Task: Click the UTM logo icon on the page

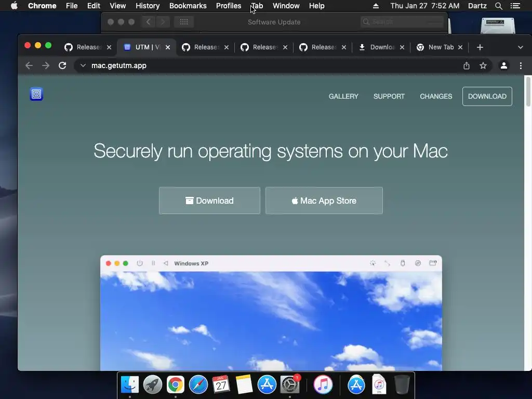Action: tap(36, 94)
